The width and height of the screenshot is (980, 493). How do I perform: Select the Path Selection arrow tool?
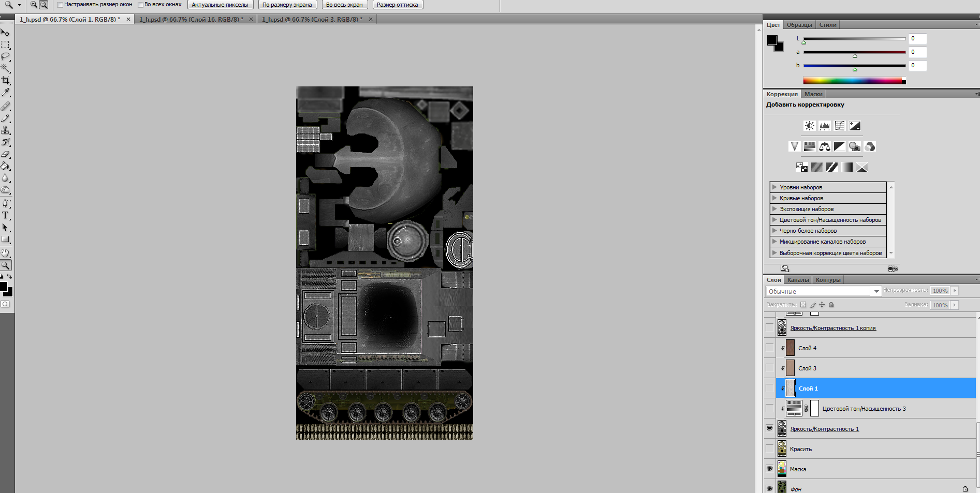point(6,228)
